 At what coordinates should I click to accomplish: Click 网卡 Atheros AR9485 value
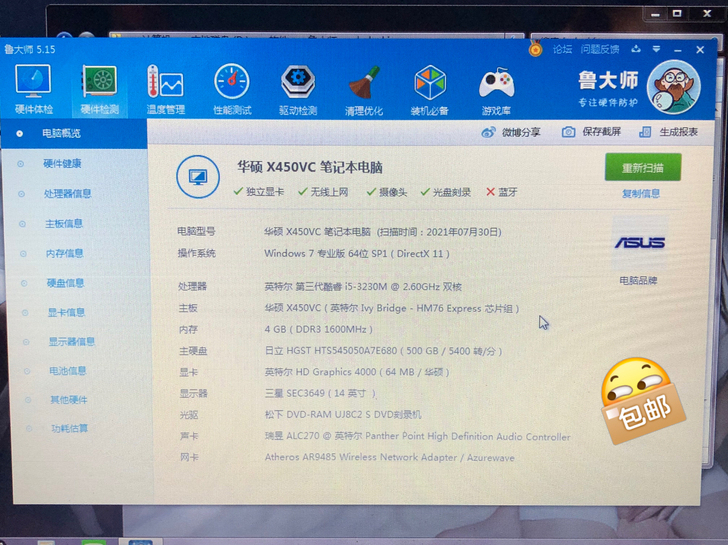click(390, 457)
